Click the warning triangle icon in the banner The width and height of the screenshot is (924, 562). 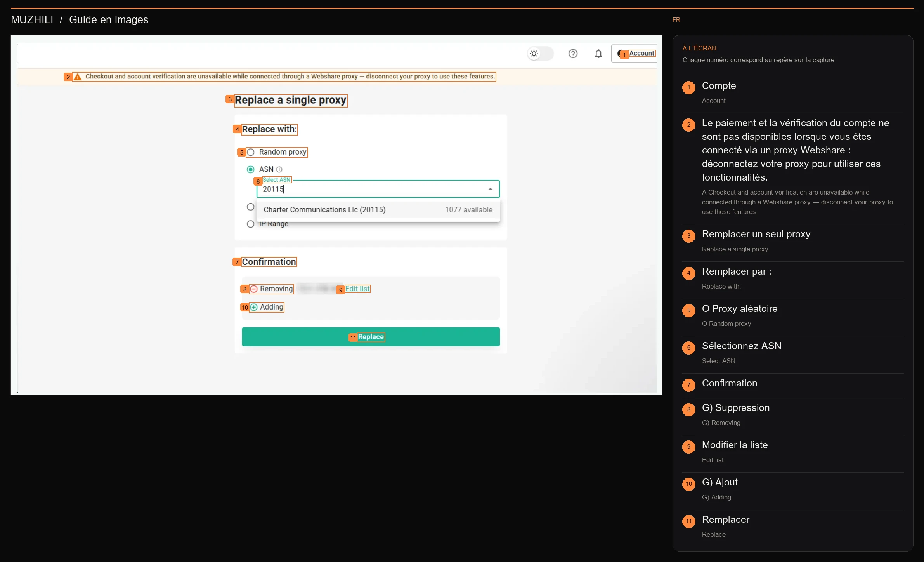pyautogui.click(x=78, y=77)
